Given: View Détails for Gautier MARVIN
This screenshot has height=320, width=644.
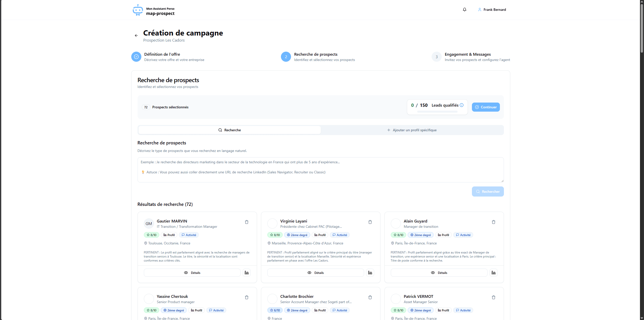Looking at the screenshot, I should click(x=192, y=273).
